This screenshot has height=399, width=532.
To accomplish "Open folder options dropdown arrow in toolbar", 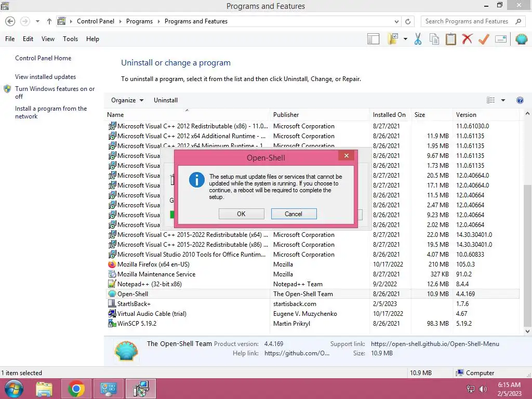I will tap(405, 39).
